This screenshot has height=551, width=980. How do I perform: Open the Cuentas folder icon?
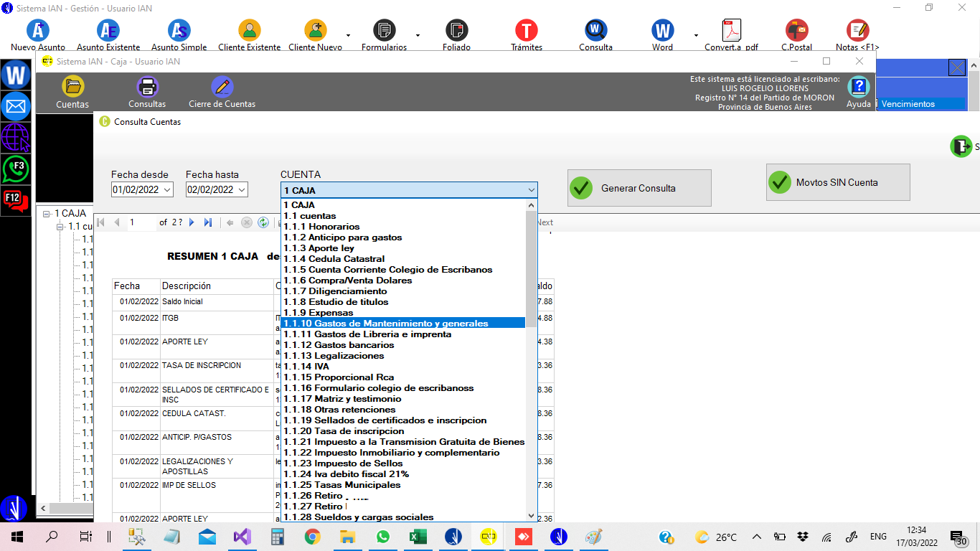[x=72, y=87]
